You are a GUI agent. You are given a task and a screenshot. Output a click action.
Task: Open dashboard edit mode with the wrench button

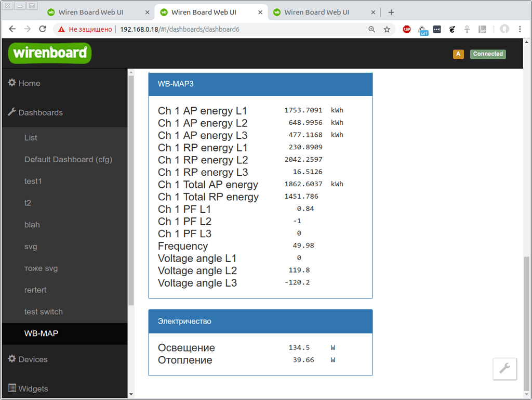tap(504, 369)
